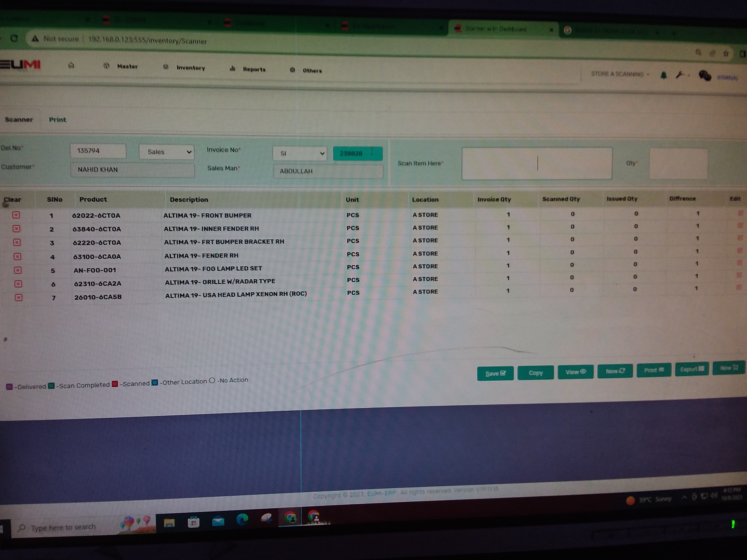Click the Del No field 135794
The image size is (747, 560).
[98, 151]
